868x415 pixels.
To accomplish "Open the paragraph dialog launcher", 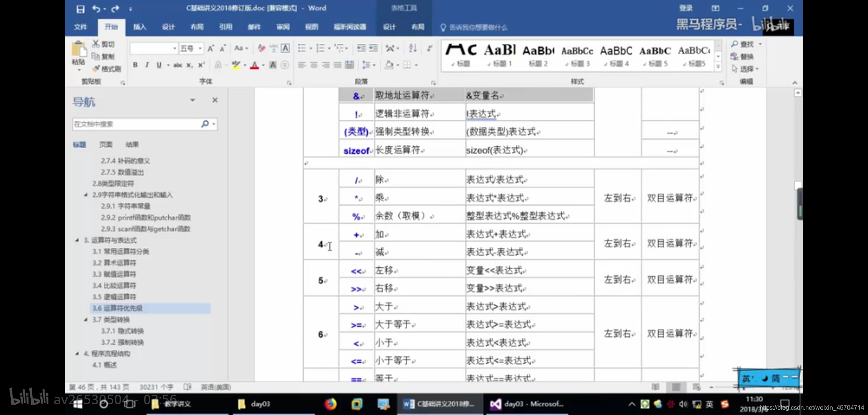I will coord(433,83).
